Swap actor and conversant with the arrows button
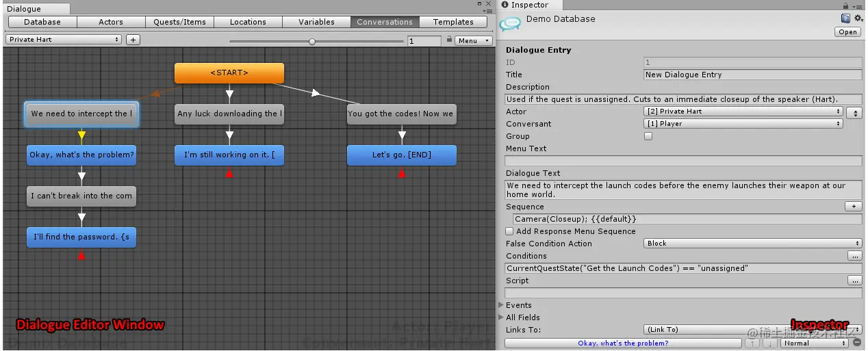The height and width of the screenshot is (351, 868). 854,113
